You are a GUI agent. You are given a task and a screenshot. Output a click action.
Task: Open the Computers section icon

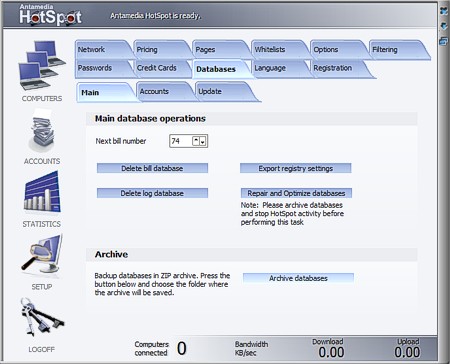click(x=42, y=65)
